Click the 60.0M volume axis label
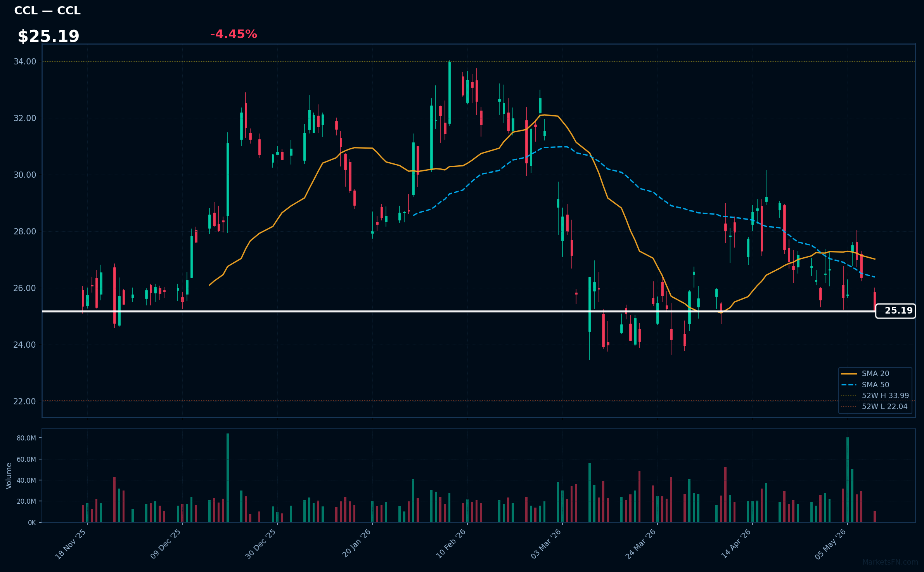This screenshot has height=572, width=924. 26,459
